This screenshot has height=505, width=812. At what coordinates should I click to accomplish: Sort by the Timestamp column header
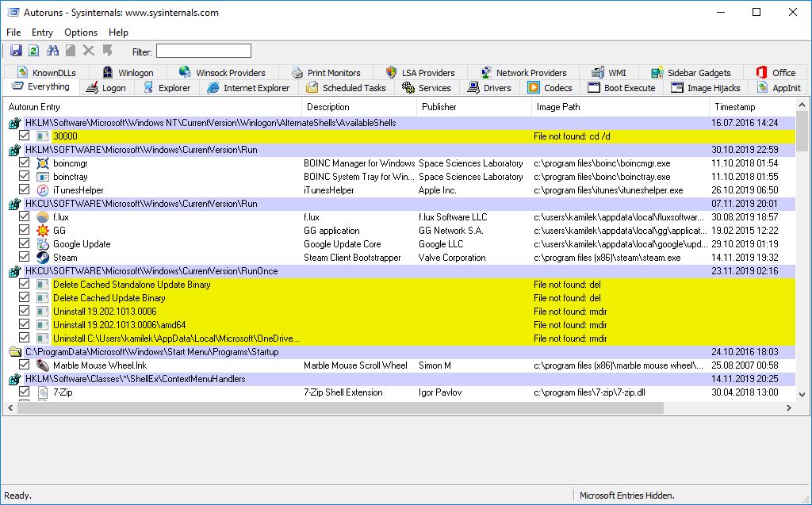click(x=734, y=107)
